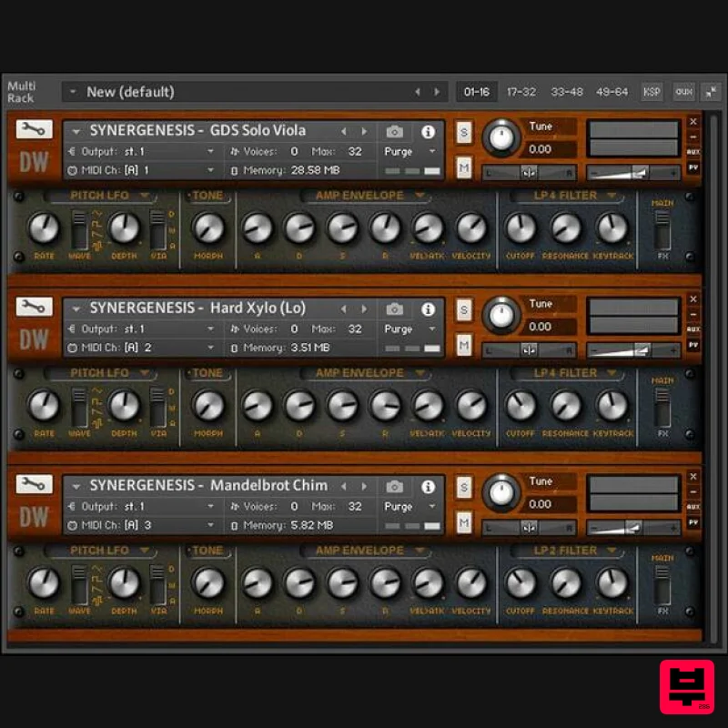Show AUX sends for GDS Solo Viola

[693, 152]
